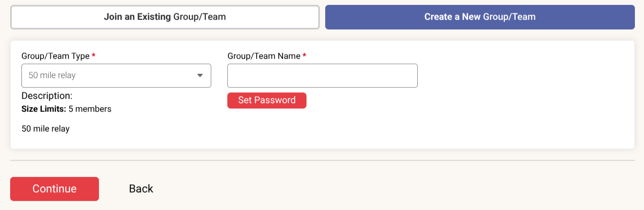This screenshot has height=210, width=644.
Task: Click the 5 members size text
Action: (90, 109)
